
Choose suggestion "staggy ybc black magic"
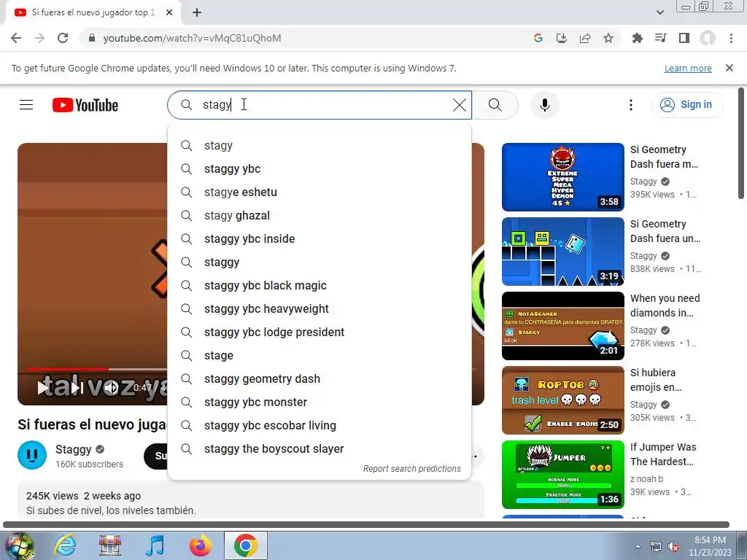(320, 286)
